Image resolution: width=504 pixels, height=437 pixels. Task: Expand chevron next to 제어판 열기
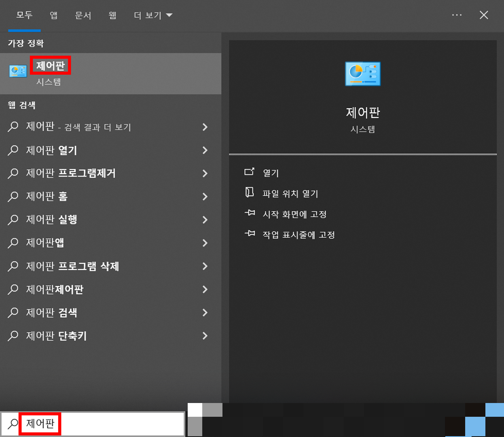point(205,150)
